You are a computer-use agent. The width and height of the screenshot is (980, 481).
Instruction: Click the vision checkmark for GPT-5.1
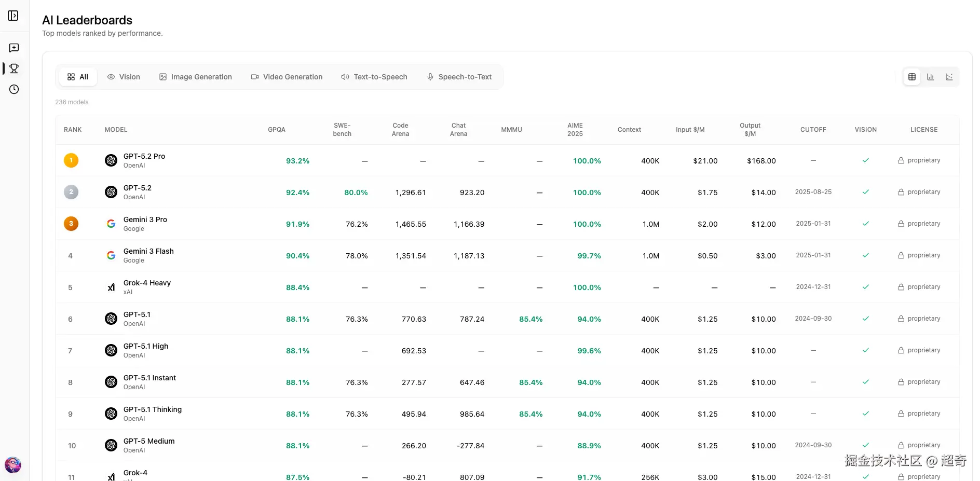tap(866, 319)
